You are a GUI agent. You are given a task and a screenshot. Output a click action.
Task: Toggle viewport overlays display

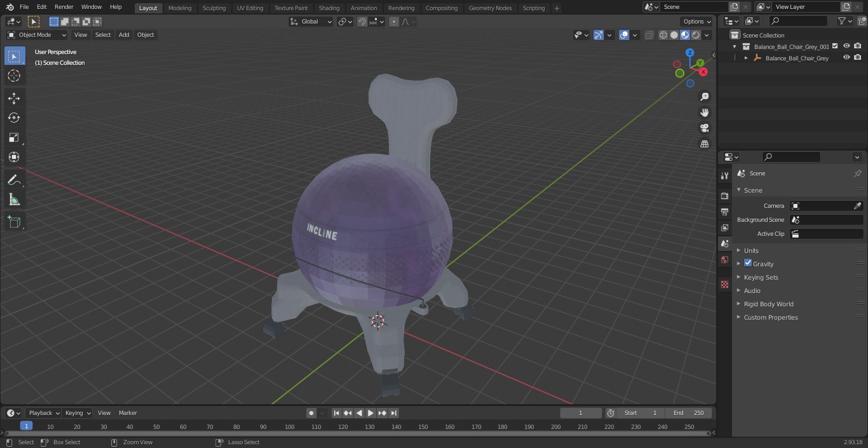pos(624,35)
